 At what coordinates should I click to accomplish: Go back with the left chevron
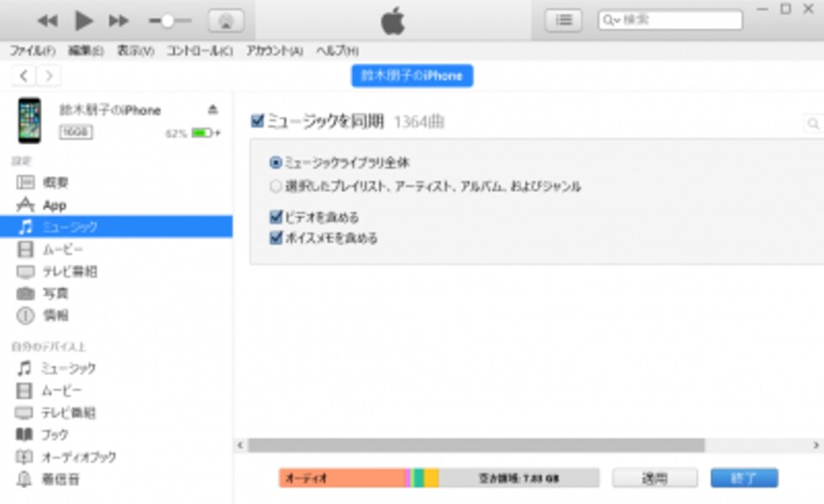24,76
